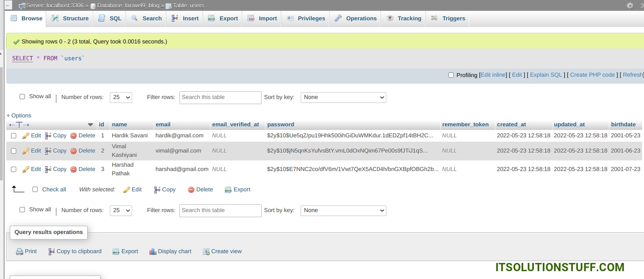Click the top Search this table field
Viewport: 644px width, 279px height.
click(x=220, y=97)
